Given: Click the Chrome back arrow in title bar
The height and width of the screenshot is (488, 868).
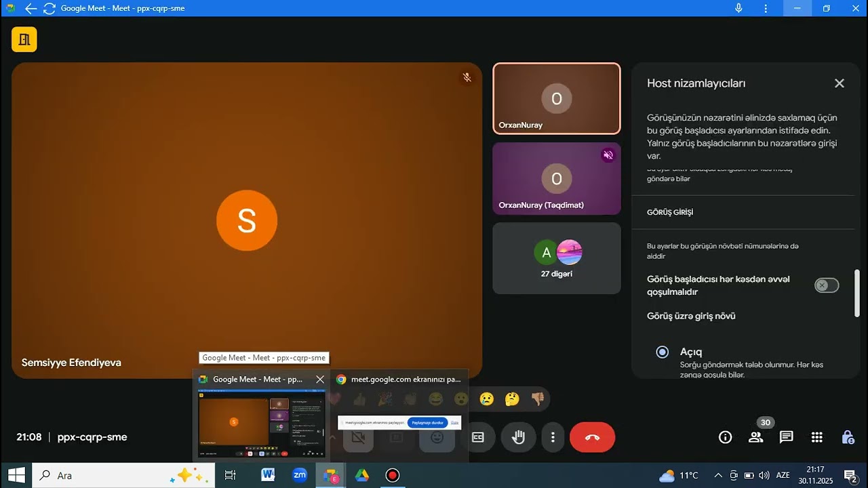Looking at the screenshot, I should pos(31,8).
